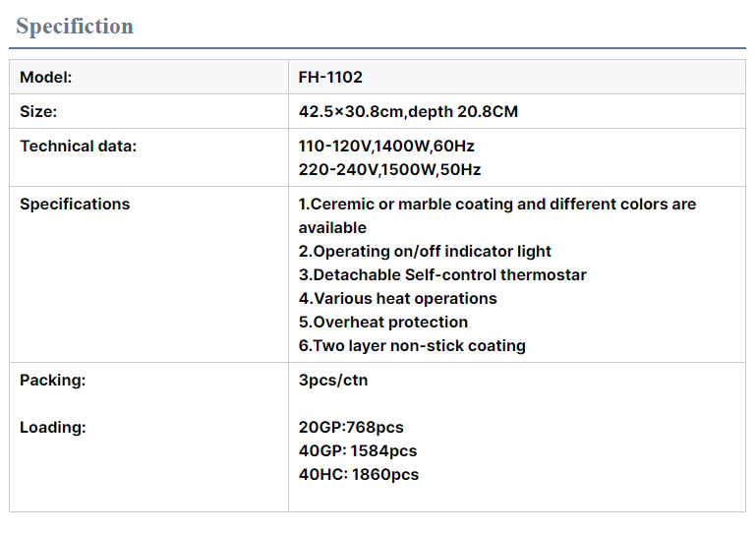The height and width of the screenshot is (533, 756).
Task: Click the Specifications row label
Action: (75, 204)
